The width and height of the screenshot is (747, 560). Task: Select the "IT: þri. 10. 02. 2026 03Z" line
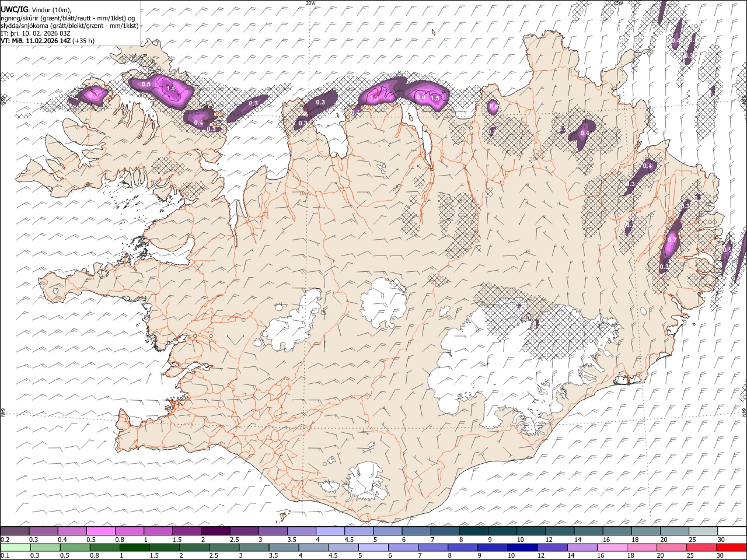point(36,33)
